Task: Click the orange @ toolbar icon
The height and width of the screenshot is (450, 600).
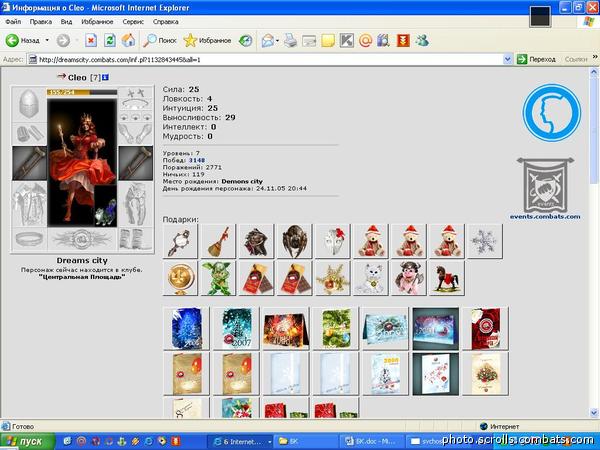Action: pyautogui.click(x=365, y=40)
